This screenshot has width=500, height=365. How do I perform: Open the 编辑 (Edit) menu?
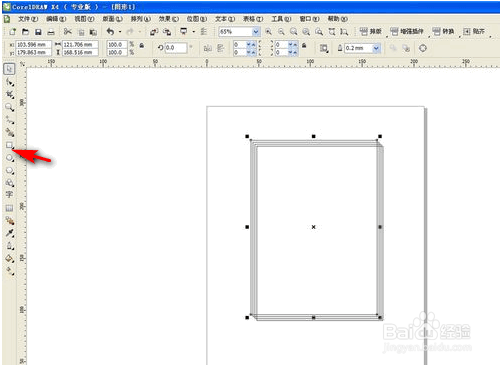coord(56,19)
